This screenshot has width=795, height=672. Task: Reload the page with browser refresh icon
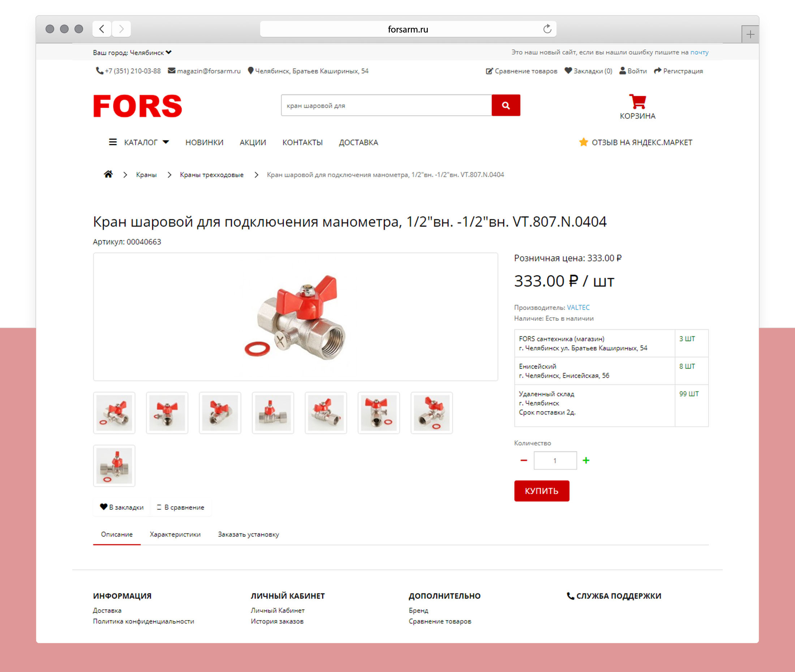point(547,29)
